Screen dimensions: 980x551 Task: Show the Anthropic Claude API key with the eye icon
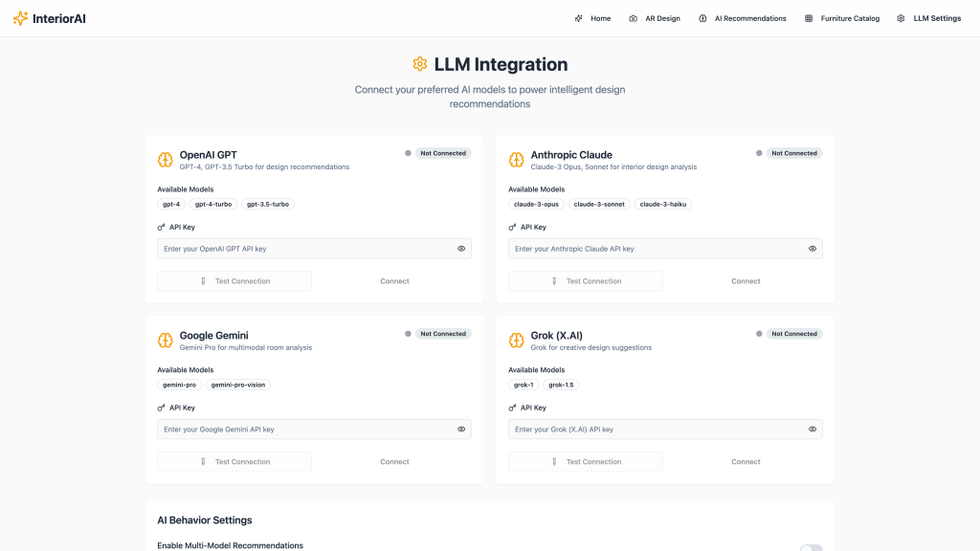[x=813, y=249]
